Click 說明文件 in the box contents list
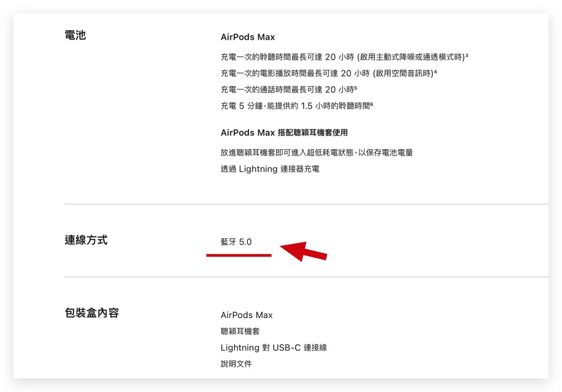Screen dimensions: 562x392 point(236,363)
